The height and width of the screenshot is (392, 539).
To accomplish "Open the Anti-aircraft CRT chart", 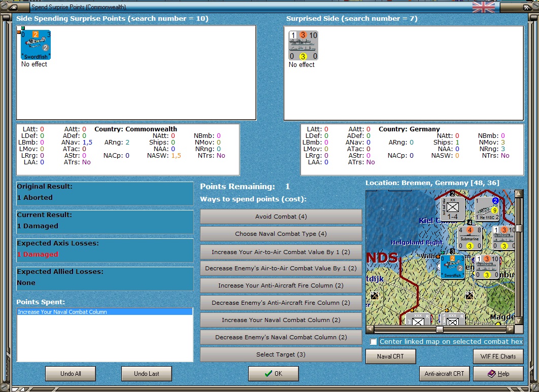I will pyautogui.click(x=444, y=373).
